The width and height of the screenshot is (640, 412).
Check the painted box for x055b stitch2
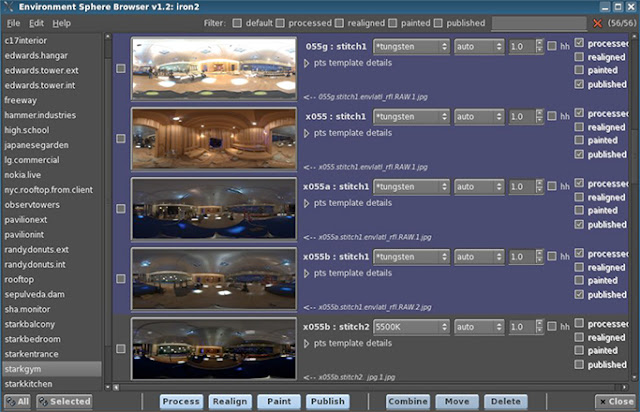(579, 350)
